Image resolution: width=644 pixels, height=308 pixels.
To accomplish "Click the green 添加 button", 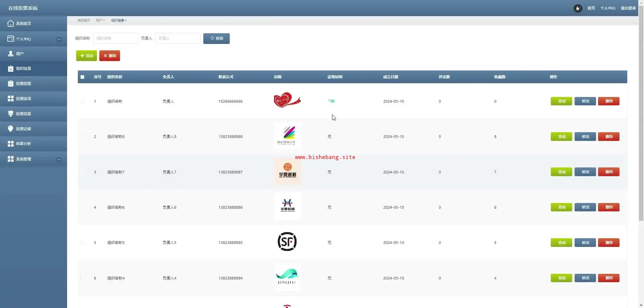I will point(87,56).
